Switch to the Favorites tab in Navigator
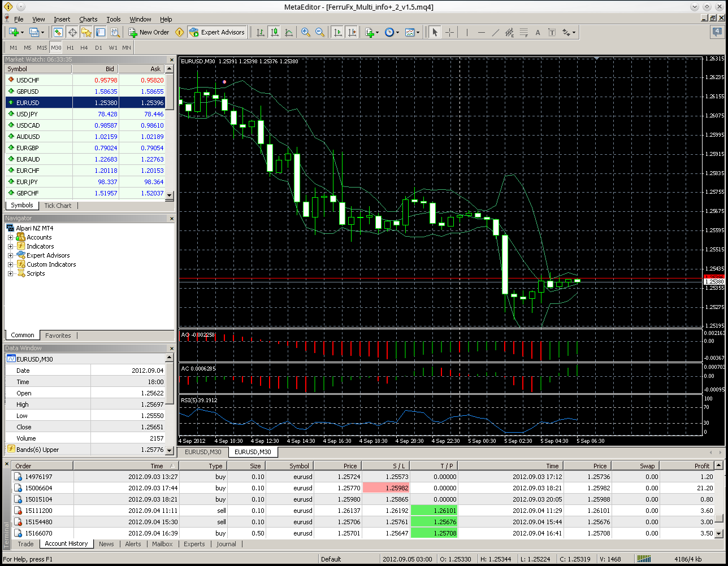This screenshot has width=728, height=566. (58, 336)
